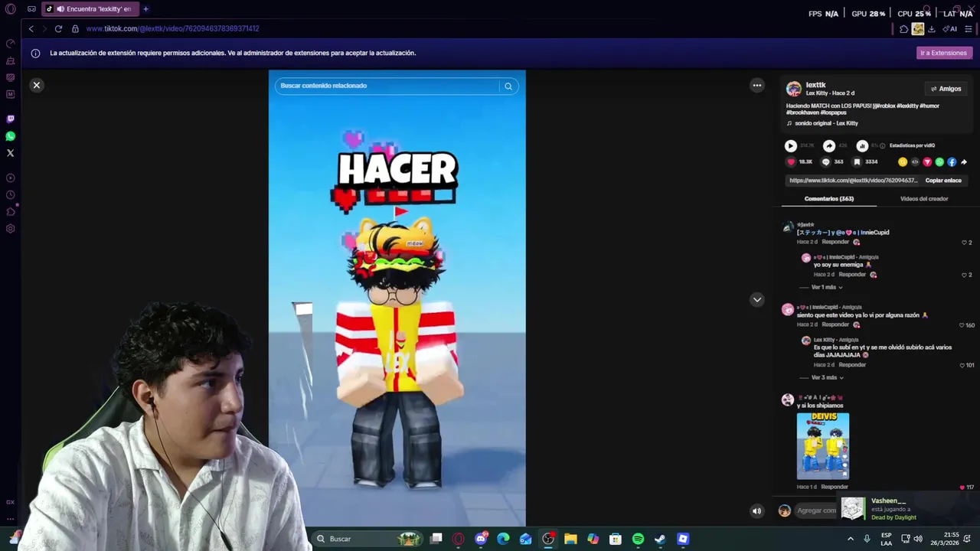Open the vidIQ statistics bar-chart icon
Viewport: 980px width, 551px height.
862,146
